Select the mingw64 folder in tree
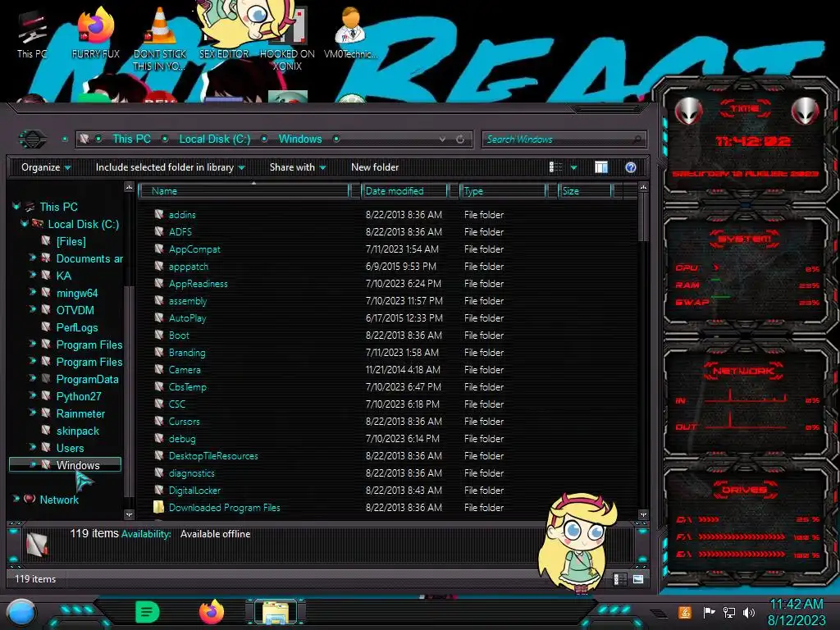This screenshot has height=630, width=840. (x=77, y=293)
